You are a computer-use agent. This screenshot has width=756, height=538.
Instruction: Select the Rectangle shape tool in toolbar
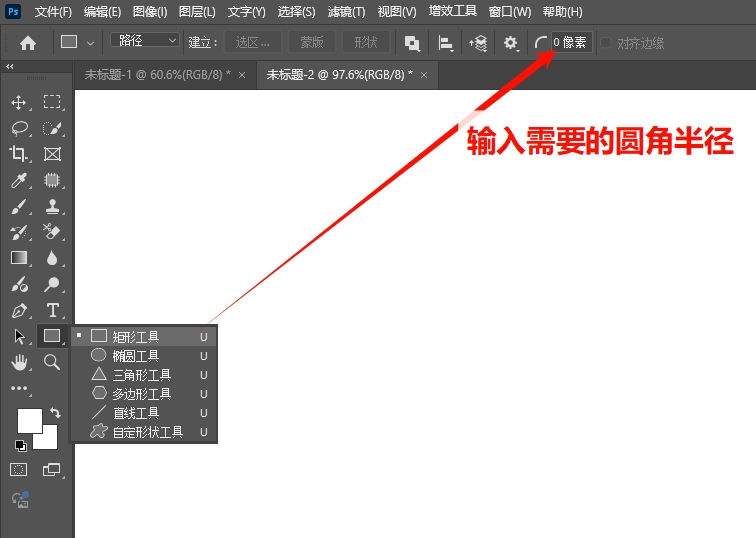click(52, 336)
